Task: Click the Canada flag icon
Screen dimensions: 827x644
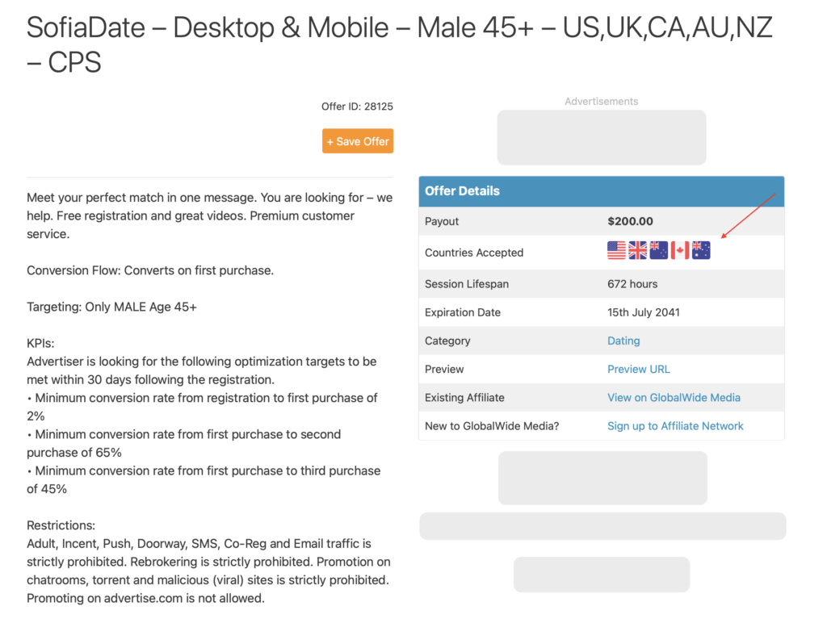Action: (x=679, y=250)
